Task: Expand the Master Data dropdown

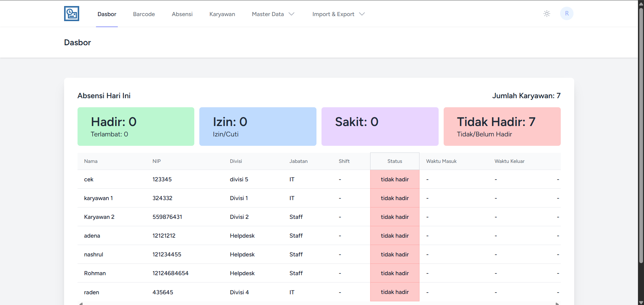Action: click(x=273, y=14)
